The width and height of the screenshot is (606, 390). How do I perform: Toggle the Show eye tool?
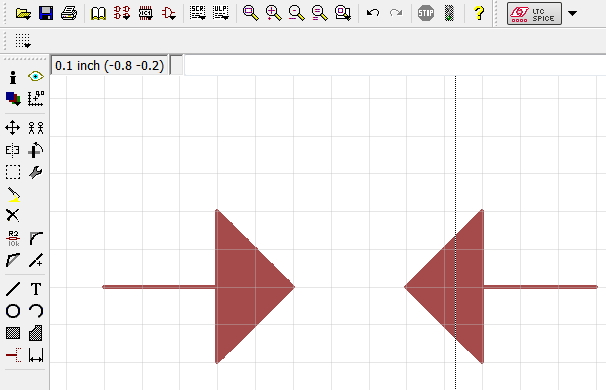tap(36, 77)
